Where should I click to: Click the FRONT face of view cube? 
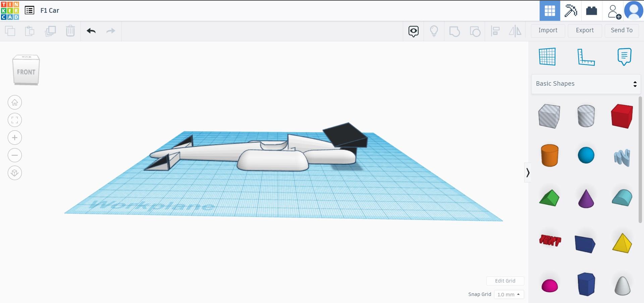point(26,72)
